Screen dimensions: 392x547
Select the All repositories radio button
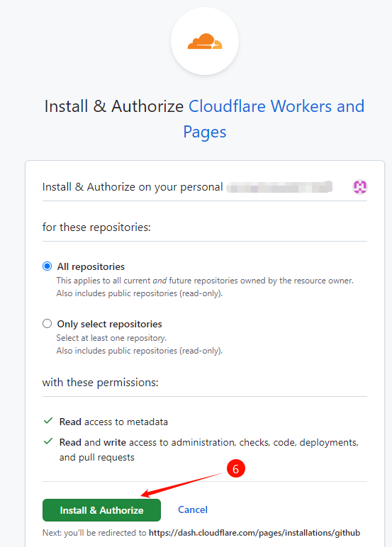(47, 266)
